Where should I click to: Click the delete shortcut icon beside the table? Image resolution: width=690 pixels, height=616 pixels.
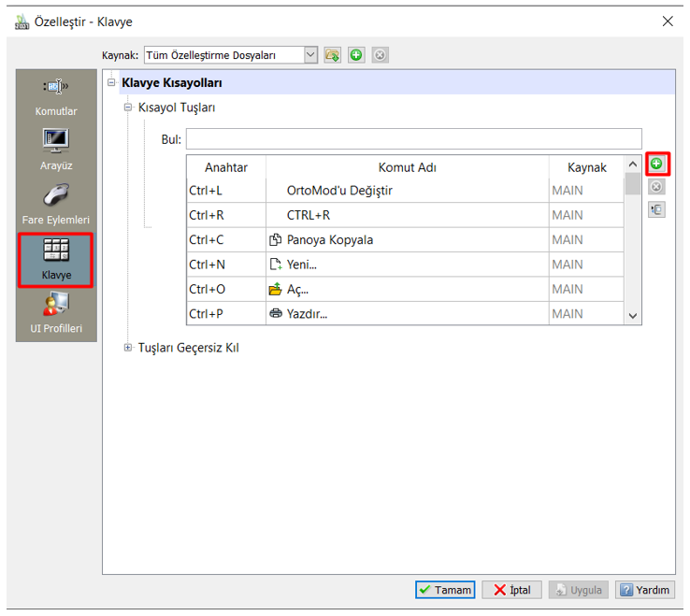656,187
